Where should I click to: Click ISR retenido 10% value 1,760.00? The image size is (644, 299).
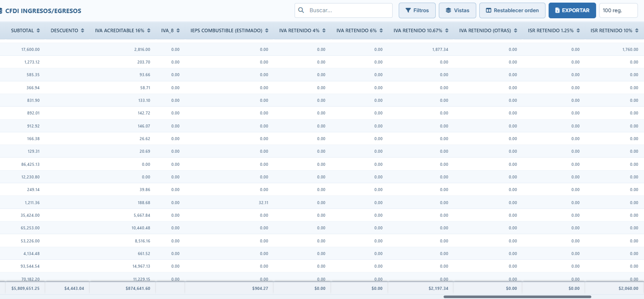coord(630,50)
